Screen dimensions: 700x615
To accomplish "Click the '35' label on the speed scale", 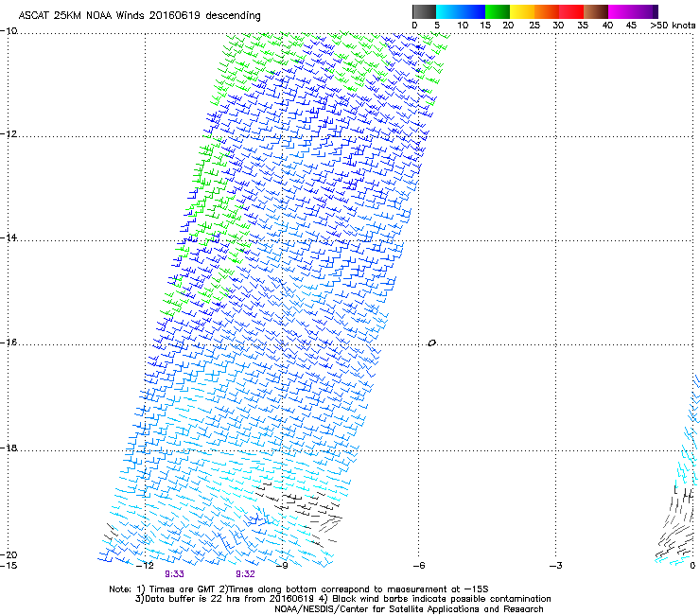I will point(583,26).
